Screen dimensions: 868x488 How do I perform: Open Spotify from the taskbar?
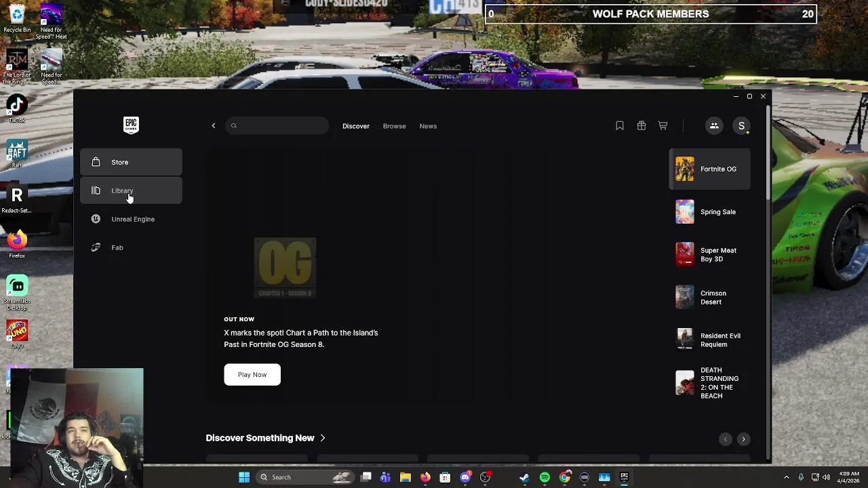(x=545, y=477)
